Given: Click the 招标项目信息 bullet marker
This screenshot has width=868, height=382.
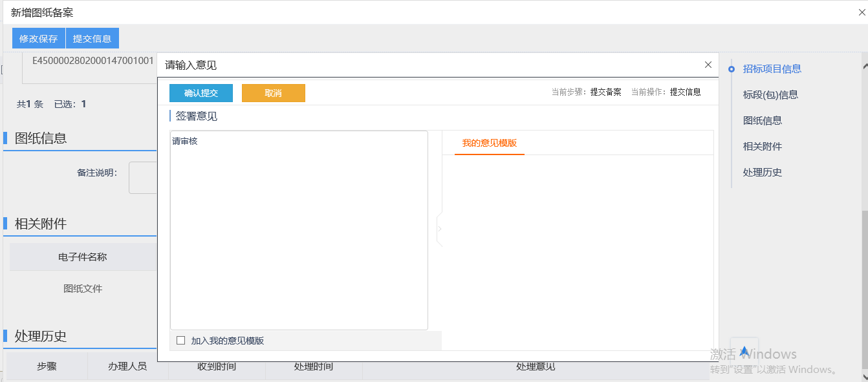Looking at the screenshot, I should tap(732, 69).
